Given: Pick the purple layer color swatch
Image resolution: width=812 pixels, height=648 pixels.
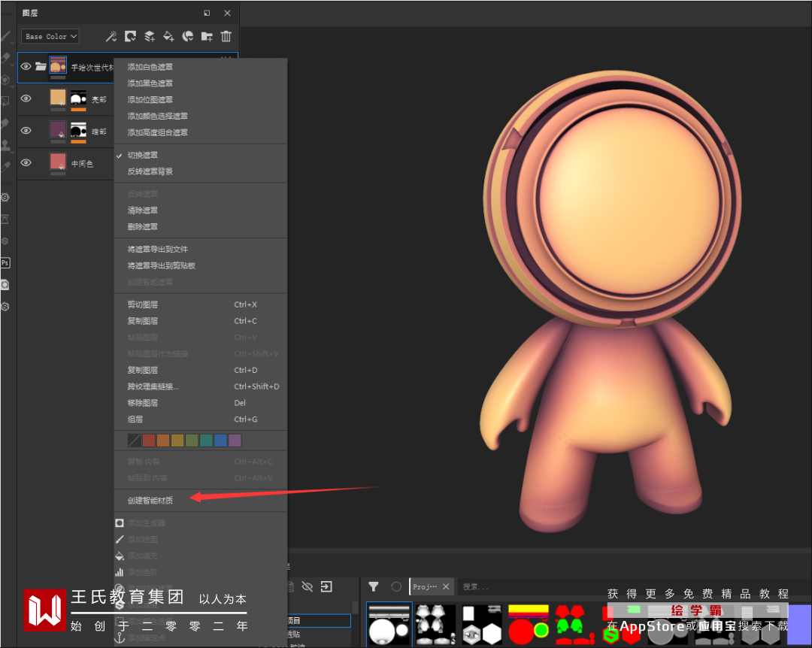Looking at the screenshot, I should coord(235,441).
